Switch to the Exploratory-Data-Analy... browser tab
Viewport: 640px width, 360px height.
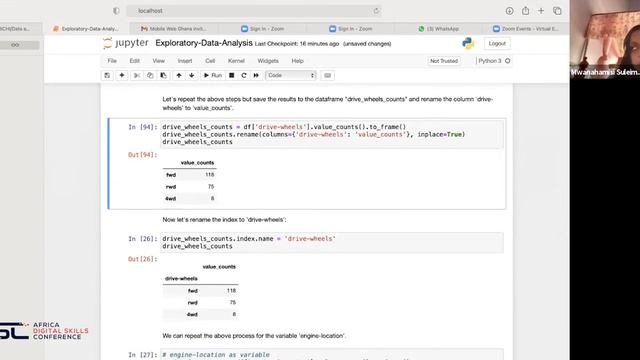86,29
